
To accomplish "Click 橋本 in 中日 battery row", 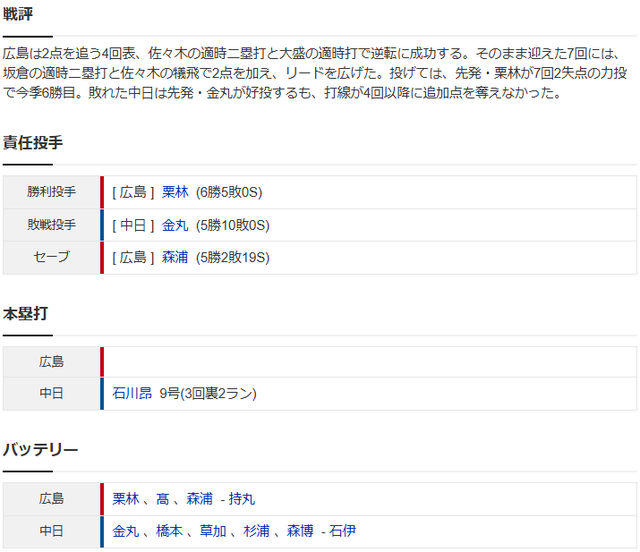I will pos(169,531).
